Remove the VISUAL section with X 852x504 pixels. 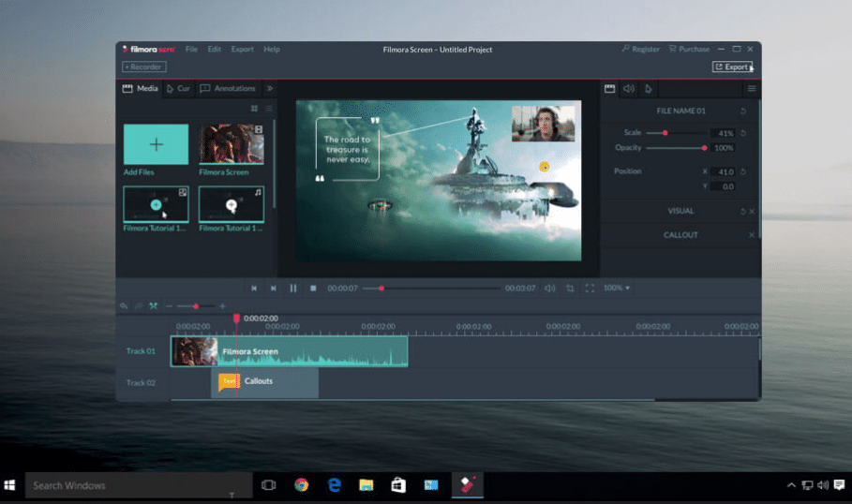[752, 212]
